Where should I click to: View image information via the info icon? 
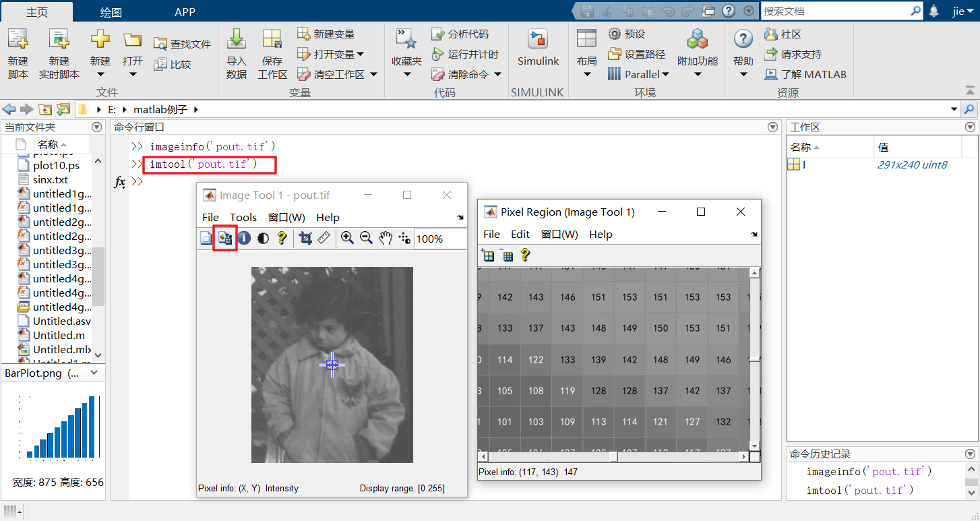pos(243,239)
